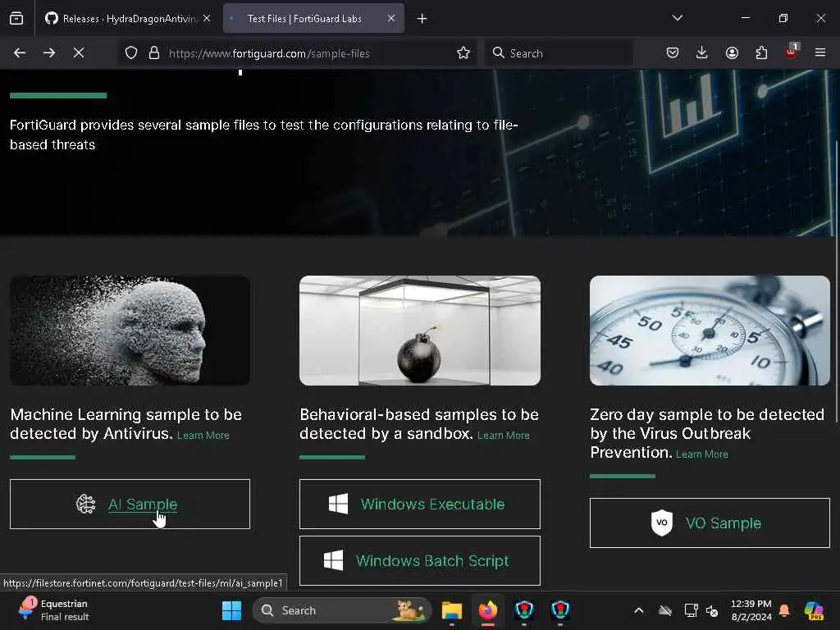Bookmark this page with star icon

click(463, 52)
